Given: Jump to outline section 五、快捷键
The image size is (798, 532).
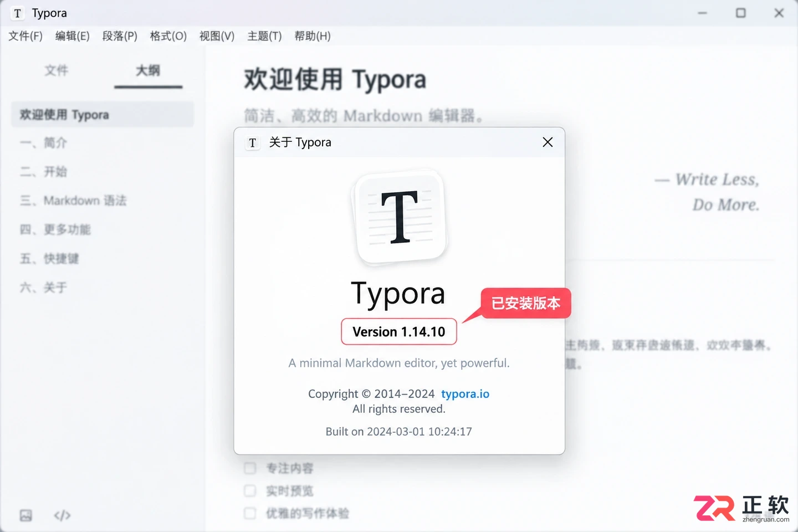Looking at the screenshot, I should click(49, 258).
